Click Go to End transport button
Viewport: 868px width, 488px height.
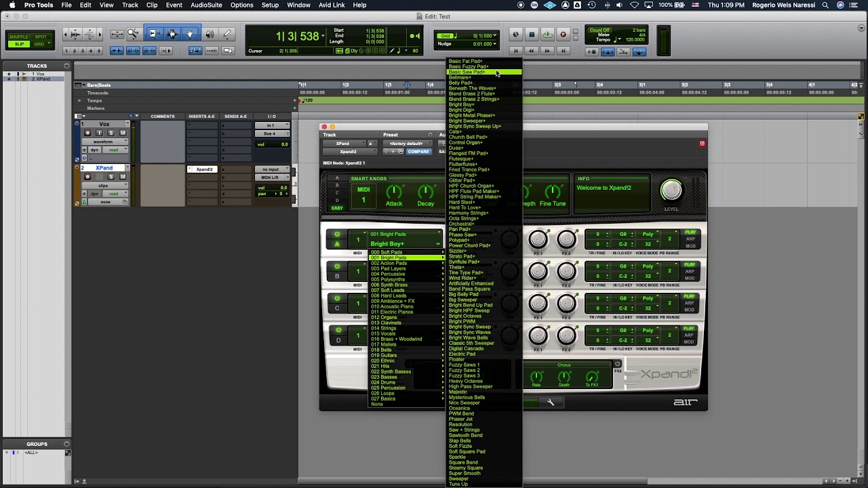tap(564, 51)
